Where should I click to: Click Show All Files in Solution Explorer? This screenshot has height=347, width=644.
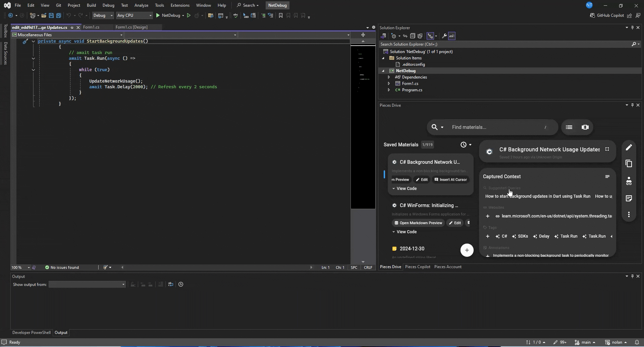420,36
